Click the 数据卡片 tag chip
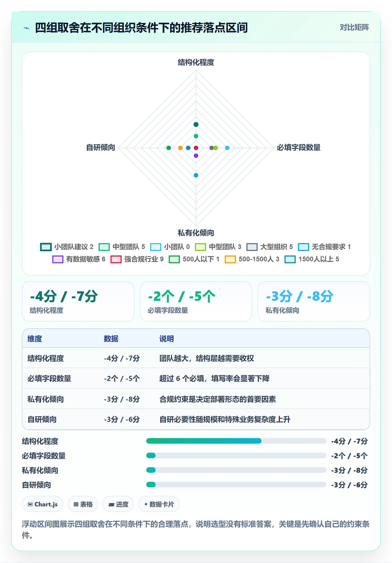This screenshot has width=392, height=563. point(159,504)
